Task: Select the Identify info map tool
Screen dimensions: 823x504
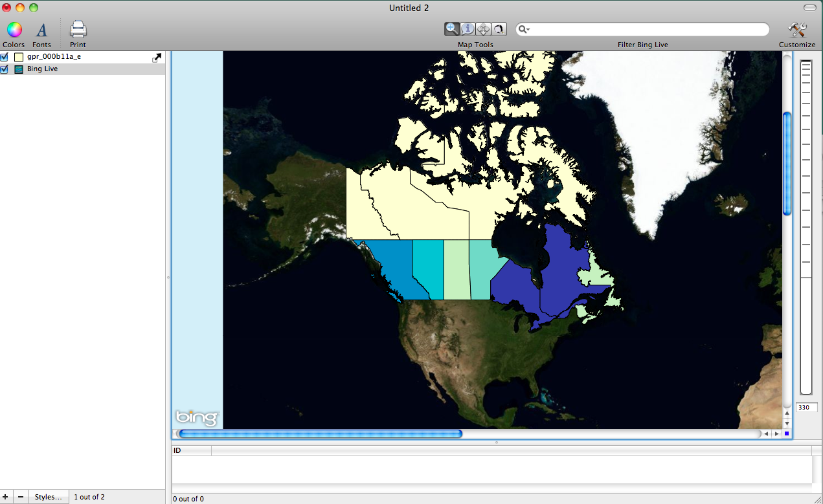Action: (x=468, y=28)
